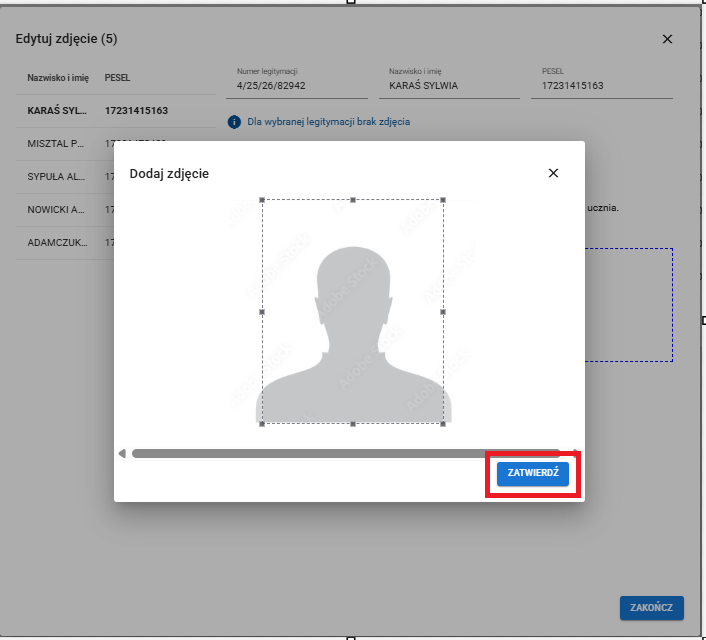Viewport: 706px width, 640px height.
Task: Click the bottom-left crop handle
Action: pyautogui.click(x=262, y=424)
